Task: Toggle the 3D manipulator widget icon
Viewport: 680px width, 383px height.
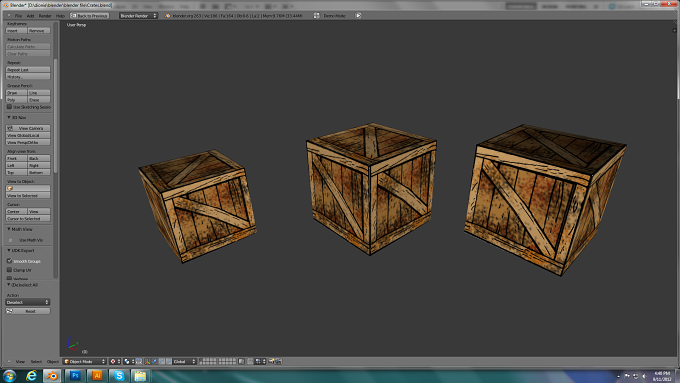Action: [147, 361]
